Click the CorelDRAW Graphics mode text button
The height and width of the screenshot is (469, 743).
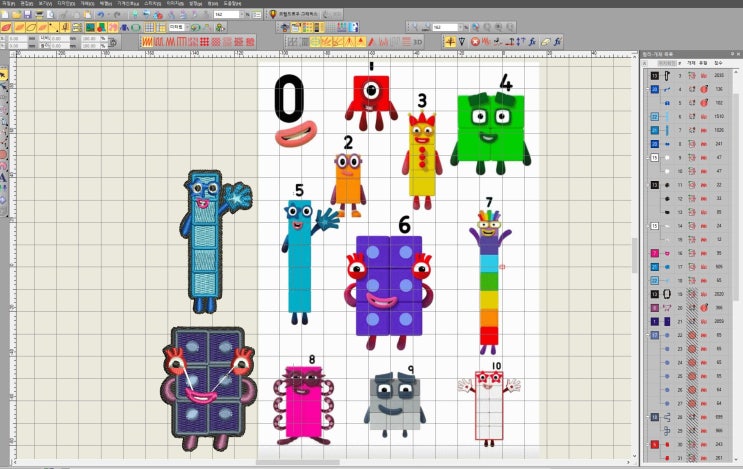coord(298,15)
